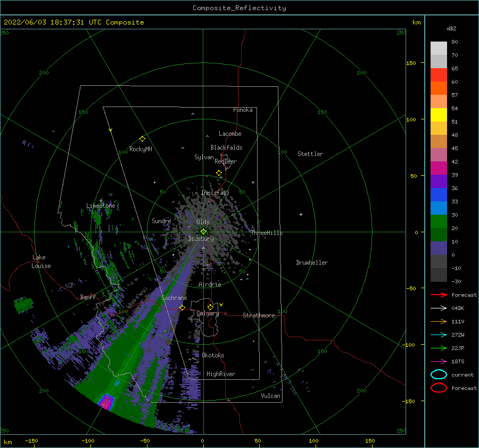Viewport: 479px width, 448px height.
Task: Click the white plus marker east of ThreeHills
Action: [301, 214]
